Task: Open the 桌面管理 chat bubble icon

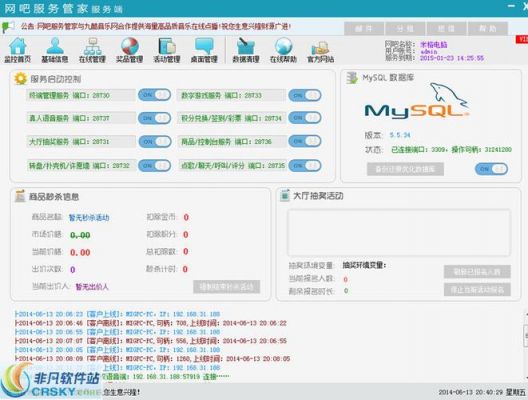Action: coord(204,50)
